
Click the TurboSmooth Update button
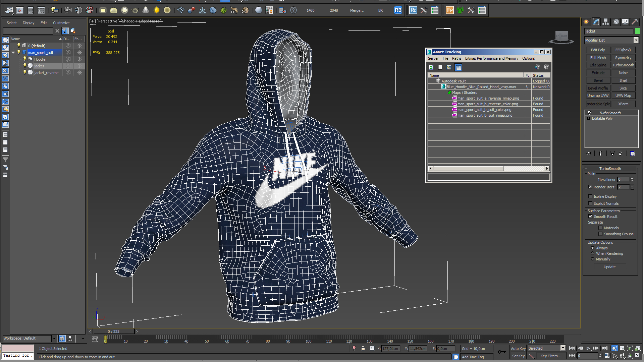609,267
